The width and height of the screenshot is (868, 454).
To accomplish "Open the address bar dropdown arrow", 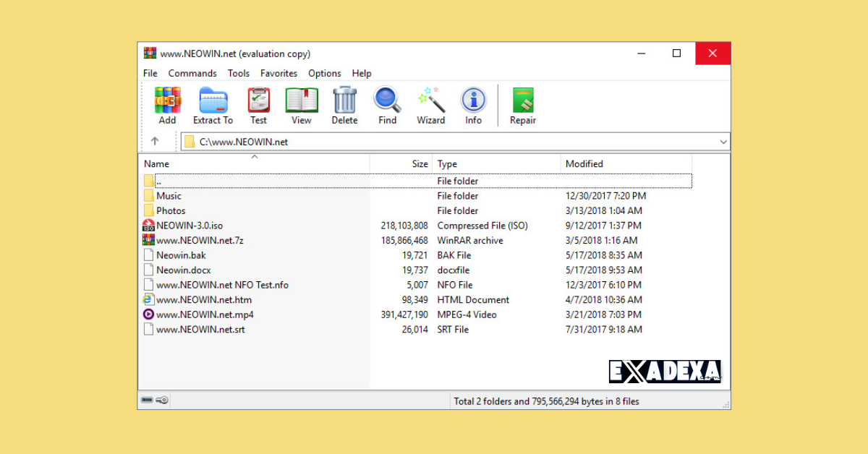I will point(723,142).
